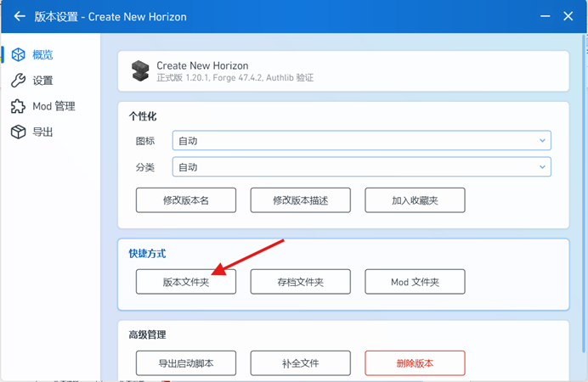Click the 修改版本描述 button
The width and height of the screenshot is (588, 382).
coord(300,200)
